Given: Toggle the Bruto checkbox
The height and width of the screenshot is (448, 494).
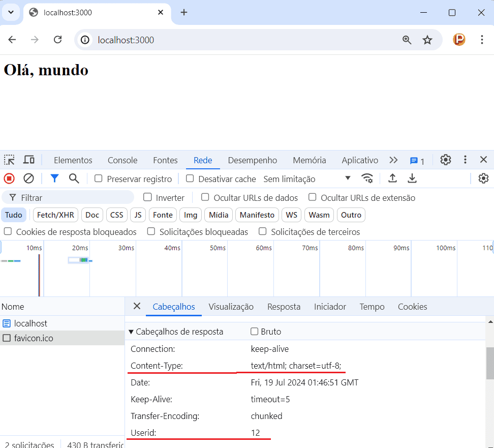Looking at the screenshot, I should [255, 332].
